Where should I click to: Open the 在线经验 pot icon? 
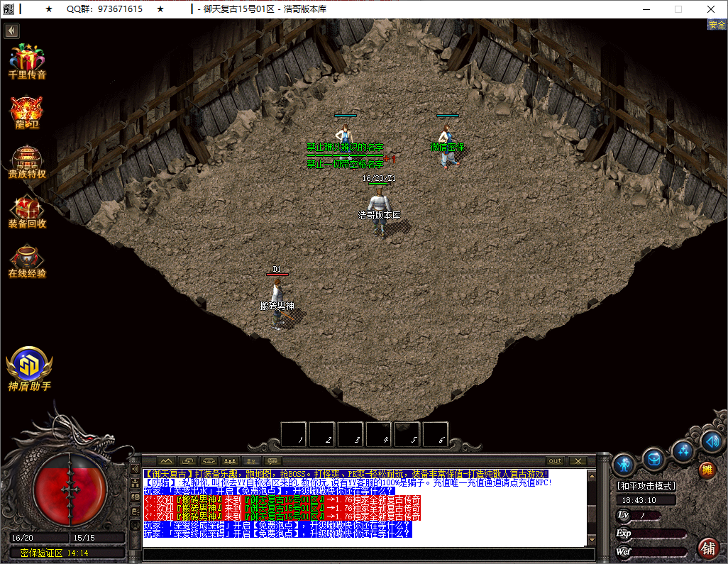[27, 262]
